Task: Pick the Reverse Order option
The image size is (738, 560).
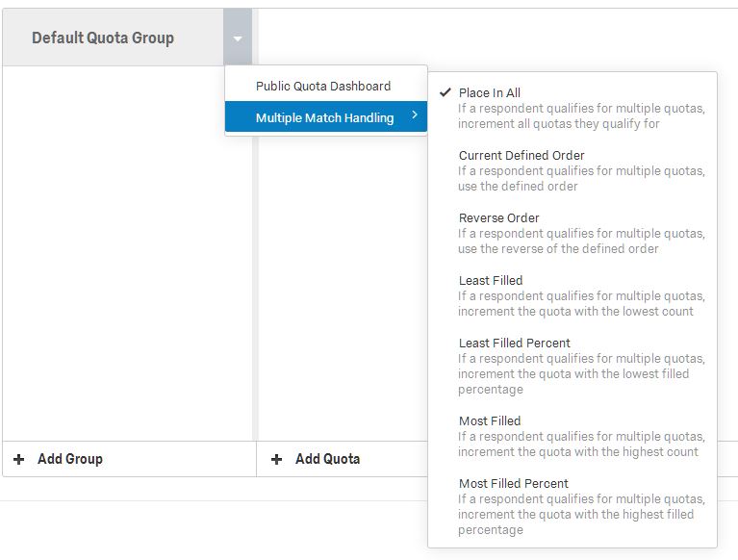Action: [498, 218]
